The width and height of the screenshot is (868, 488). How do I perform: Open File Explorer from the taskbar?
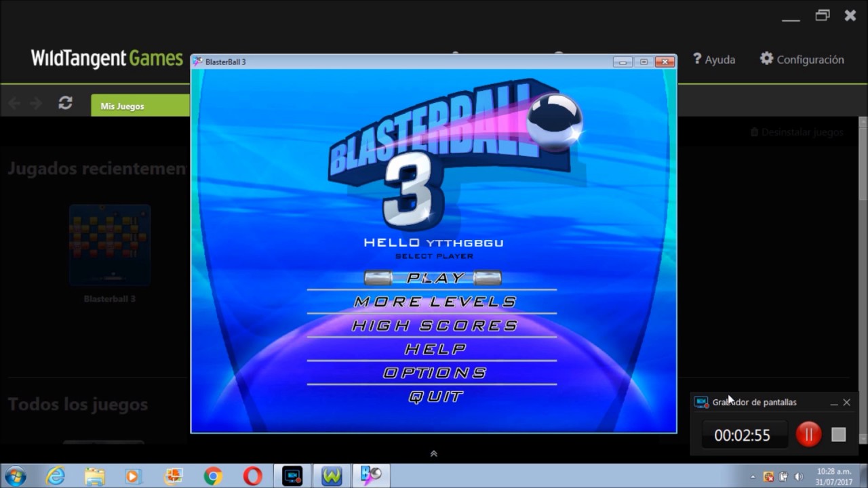[94, 476]
